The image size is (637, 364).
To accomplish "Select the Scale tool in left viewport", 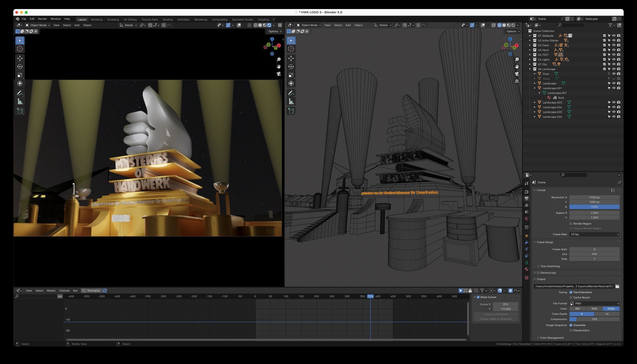I will [x=20, y=75].
